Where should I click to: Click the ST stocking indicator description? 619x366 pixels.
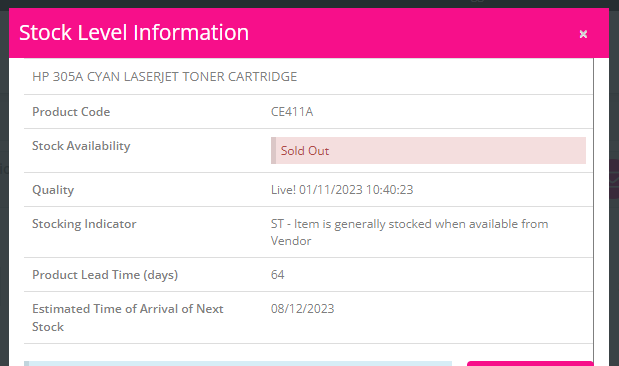[409, 232]
